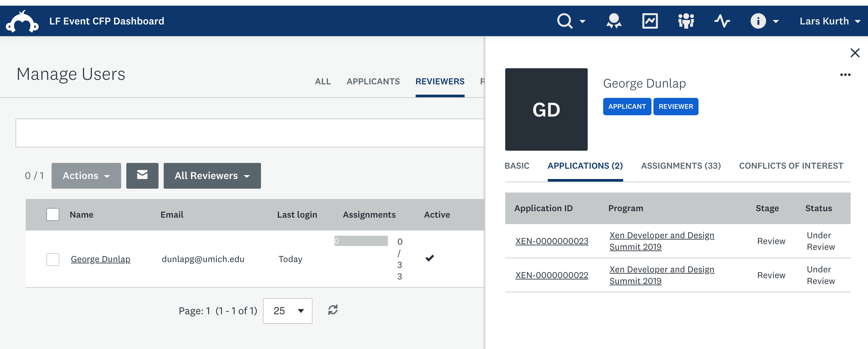The image size is (868, 349).
Task: Open application XEN-0000000023
Action: click(x=552, y=241)
